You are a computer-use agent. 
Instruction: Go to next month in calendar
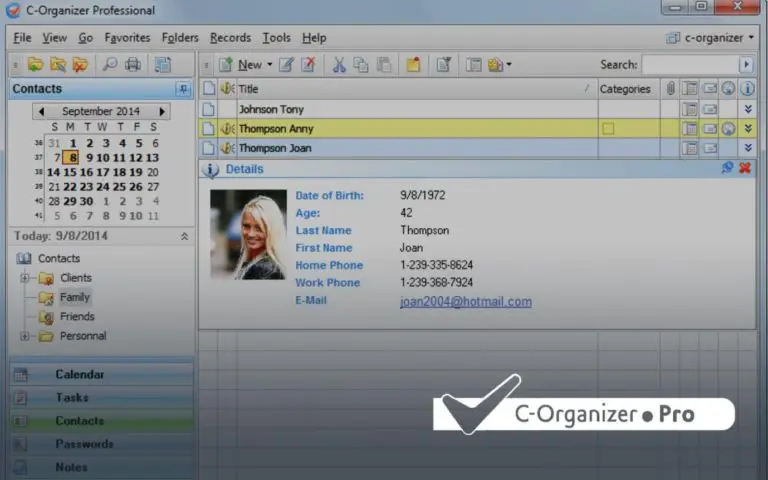pos(162,112)
